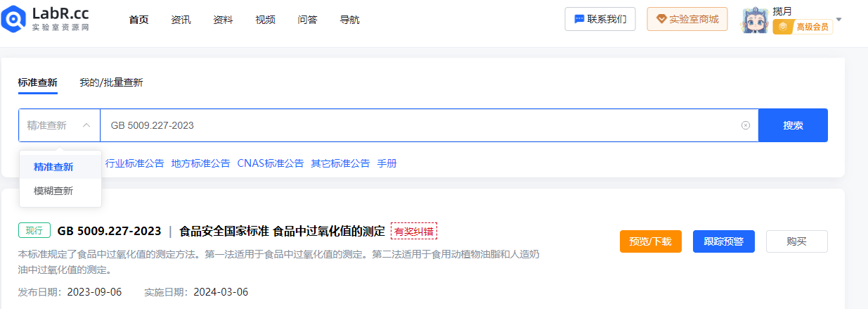The height and width of the screenshot is (309, 868).
Task: Open 视频 from the top navigation
Action: pyautogui.click(x=265, y=20)
